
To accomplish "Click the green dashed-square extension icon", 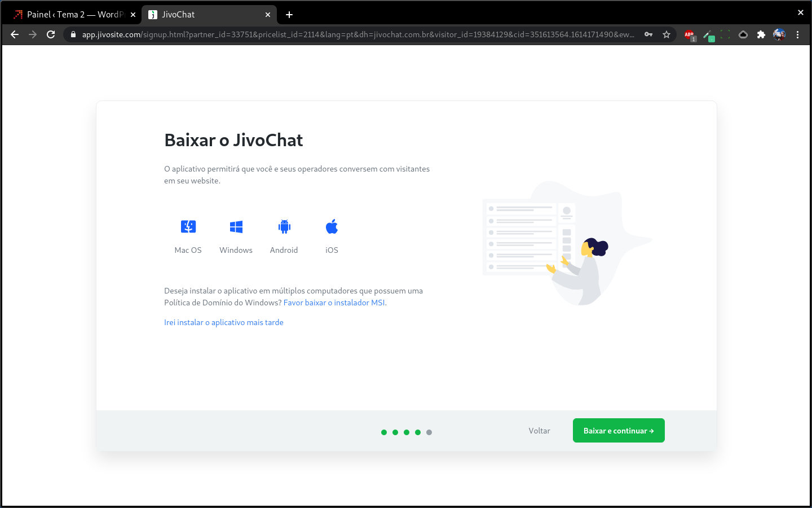I will point(725,34).
